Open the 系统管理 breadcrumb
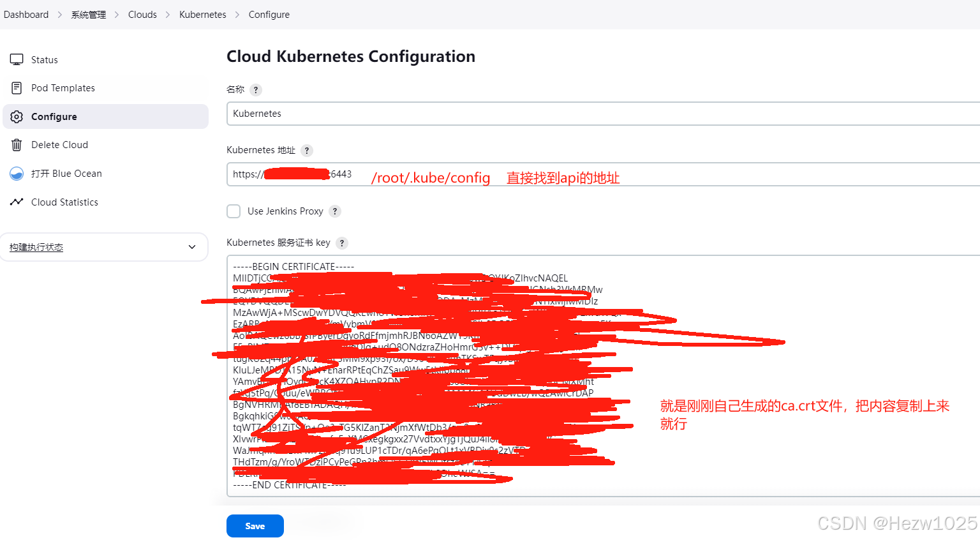Image resolution: width=980 pixels, height=540 pixels. (x=89, y=15)
